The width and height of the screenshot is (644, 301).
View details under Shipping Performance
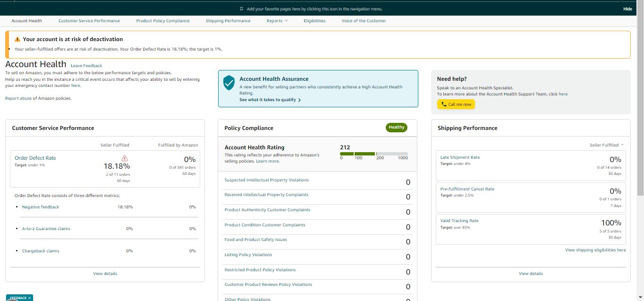click(531, 274)
